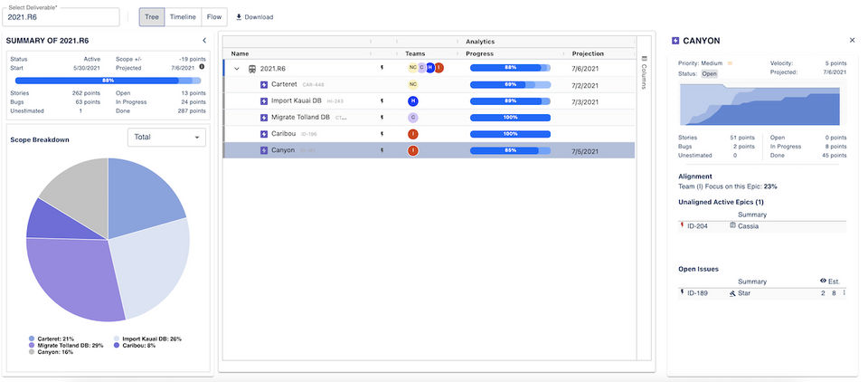Click the Canyon burnup chart
Screen dimensions: 868x382
[762, 104]
